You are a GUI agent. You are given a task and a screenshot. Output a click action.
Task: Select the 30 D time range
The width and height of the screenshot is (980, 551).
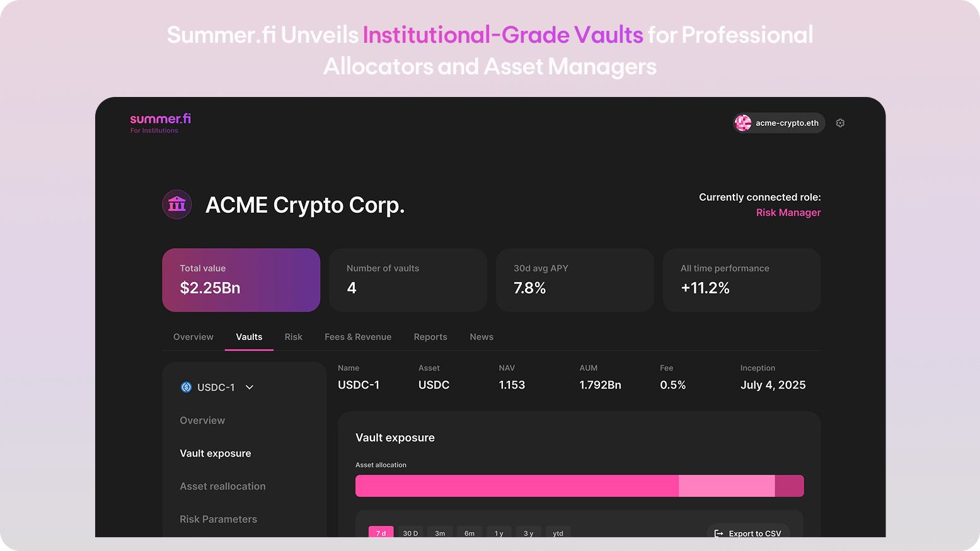click(410, 533)
